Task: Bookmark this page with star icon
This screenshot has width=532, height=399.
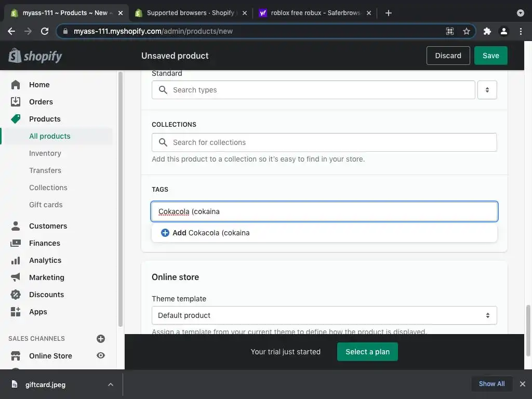Action: tap(466, 31)
